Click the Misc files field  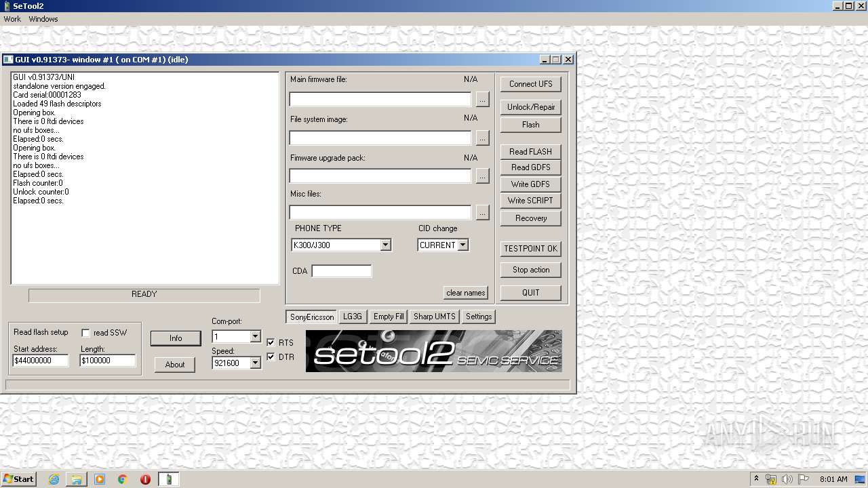[x=380, y=212]
